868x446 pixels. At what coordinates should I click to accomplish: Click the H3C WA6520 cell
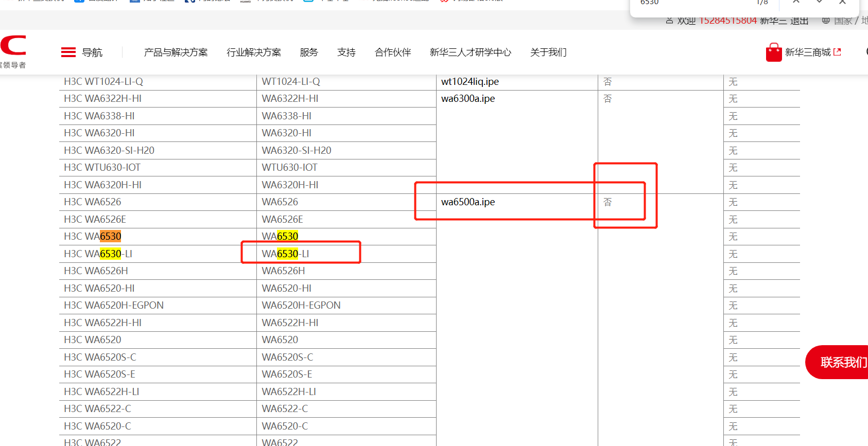point(93,340)
